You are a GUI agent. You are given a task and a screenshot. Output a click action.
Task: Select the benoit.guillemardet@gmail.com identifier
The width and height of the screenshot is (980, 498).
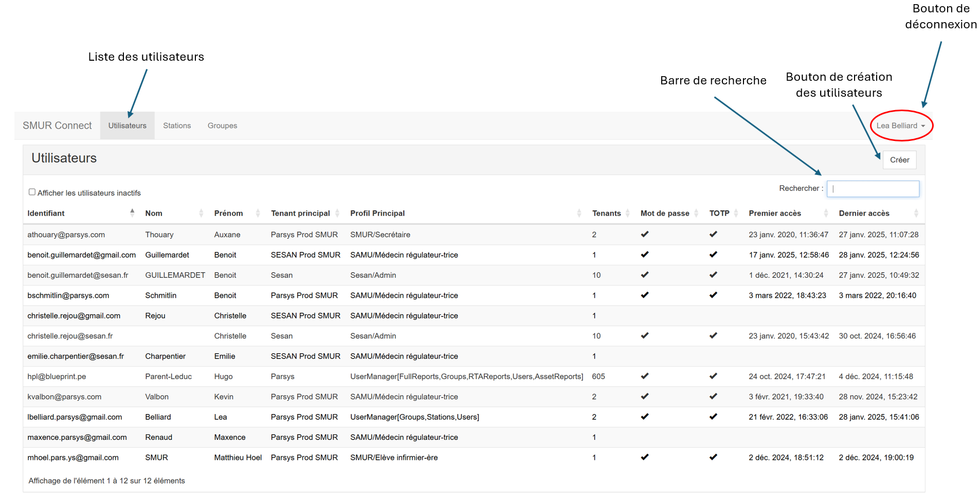coord(82,255)
